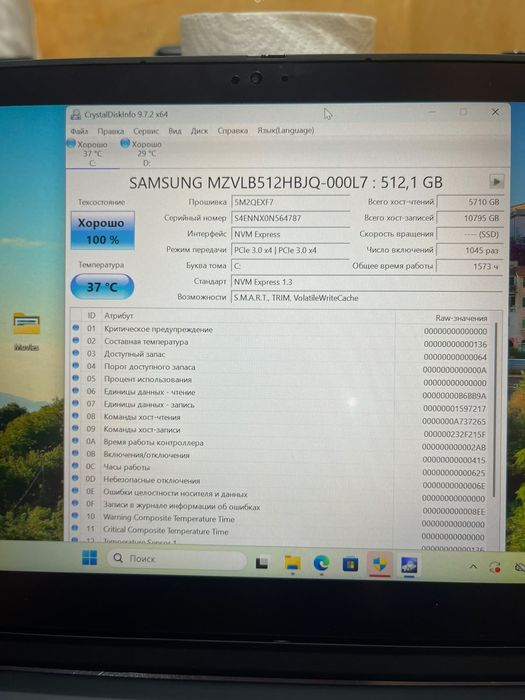The width and height of the screenshot is (525, 700).
Task: Click the 37 °C temperature indicator
Action: click(102, 287)
